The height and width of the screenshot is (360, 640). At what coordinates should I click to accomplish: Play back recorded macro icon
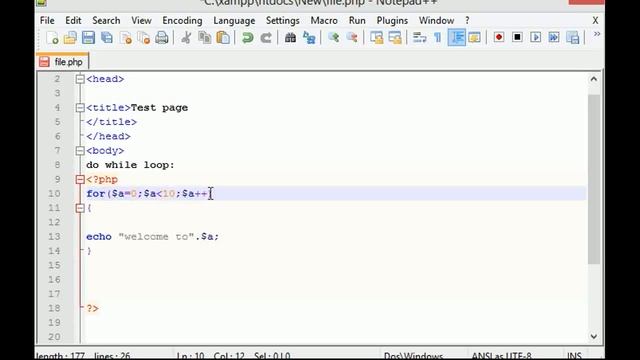[536, 38]
